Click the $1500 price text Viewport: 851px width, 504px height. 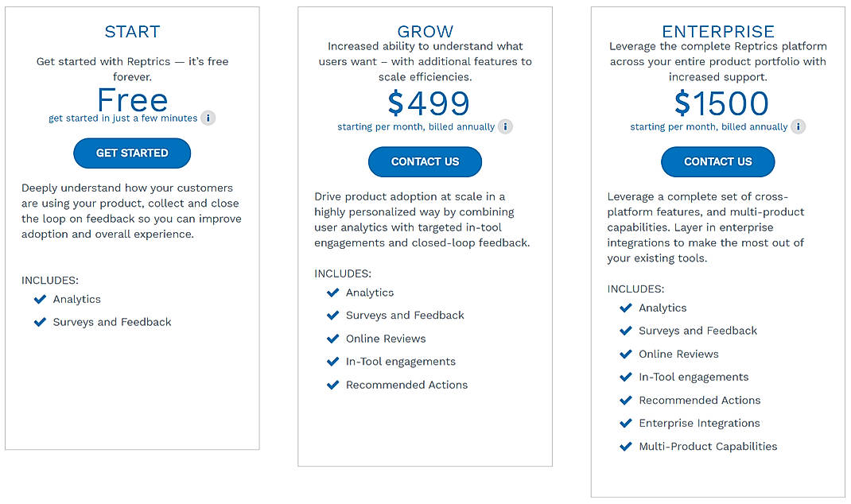click(721, 103)
